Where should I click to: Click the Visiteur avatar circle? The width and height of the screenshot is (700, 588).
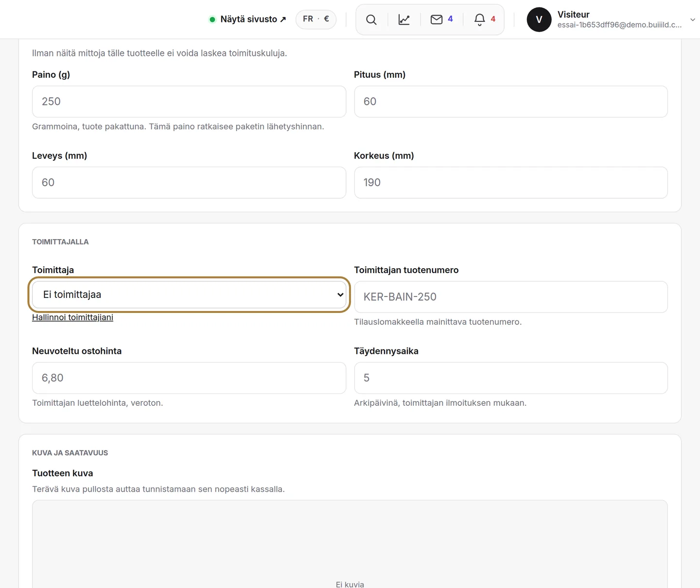[539, 19]
